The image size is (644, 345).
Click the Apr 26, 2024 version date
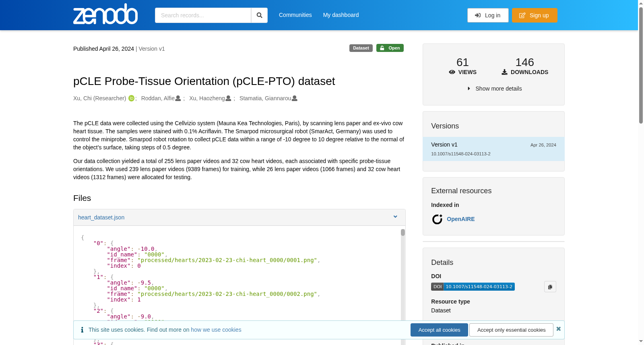point(543,145)
